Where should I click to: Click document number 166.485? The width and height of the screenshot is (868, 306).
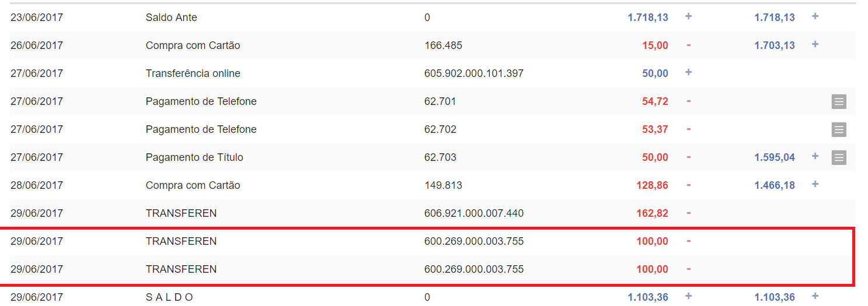[x=443, y=45]
